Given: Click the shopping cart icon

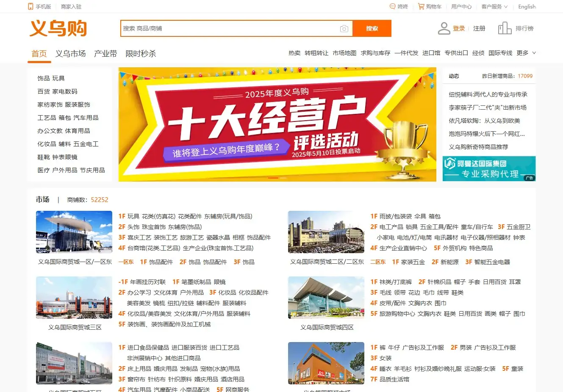Looking at the screenshot, I should click(x=421, y=6).
